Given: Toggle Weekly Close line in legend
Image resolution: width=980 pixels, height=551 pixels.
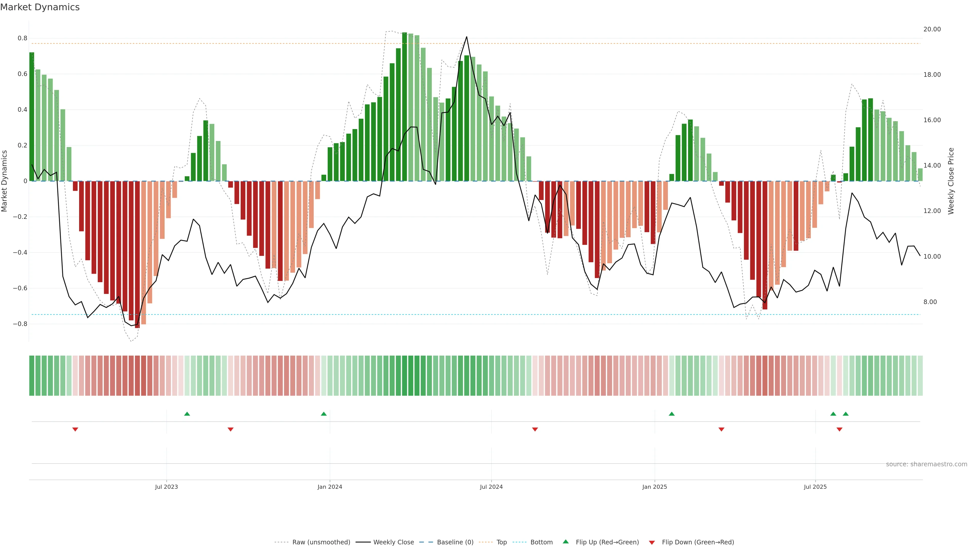Looking at the screenshot, I should (x=393, y=542).
